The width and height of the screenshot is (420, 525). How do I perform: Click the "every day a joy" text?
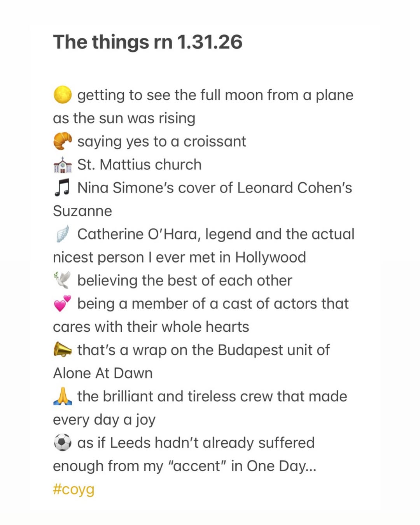(x=104, y=420)
